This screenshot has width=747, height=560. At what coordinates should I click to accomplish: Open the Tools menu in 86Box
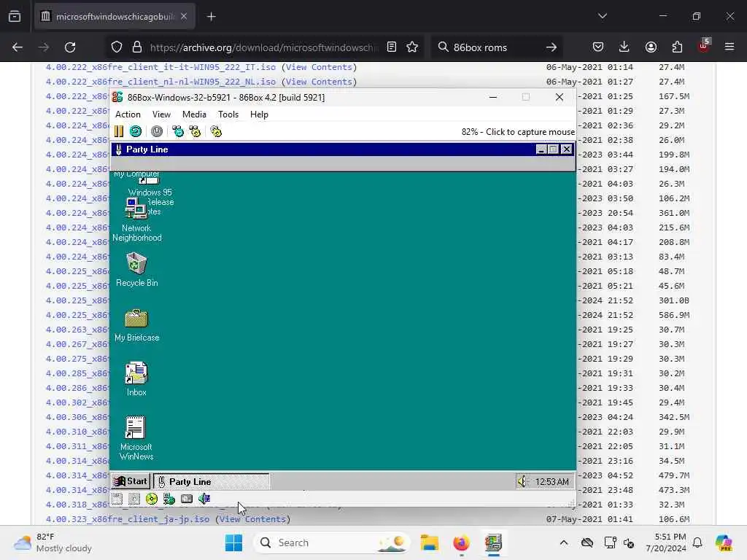coord(228,114)
